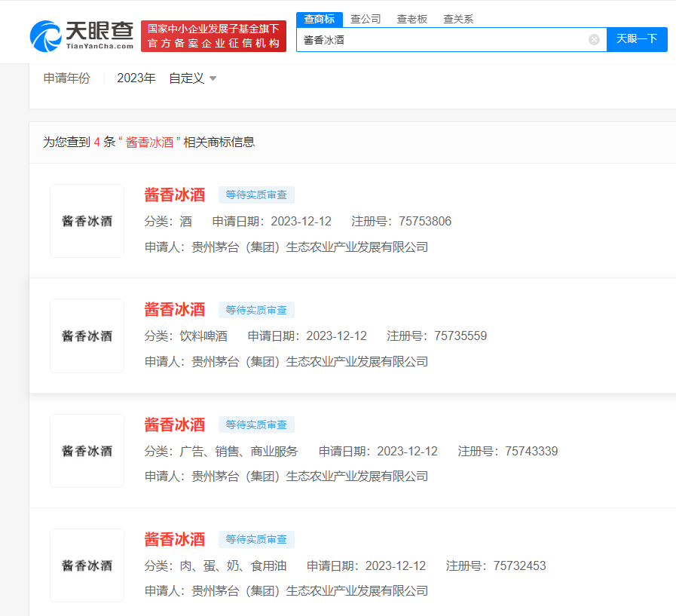Clear the search box with the X icon
The height and width of the screenshot is (616, 676).
click(x=594, y=40)
